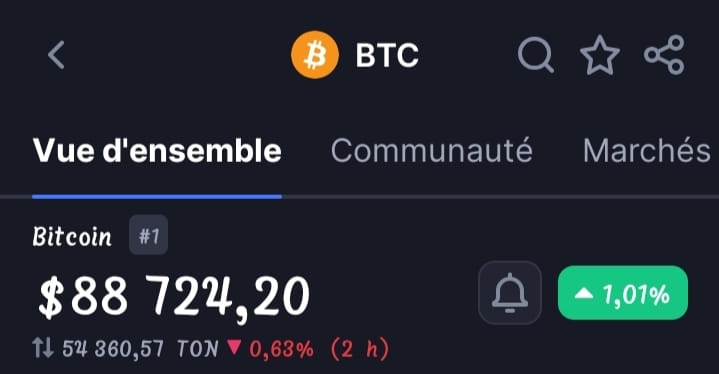Click the BTC ticker title

click(387, 55)
